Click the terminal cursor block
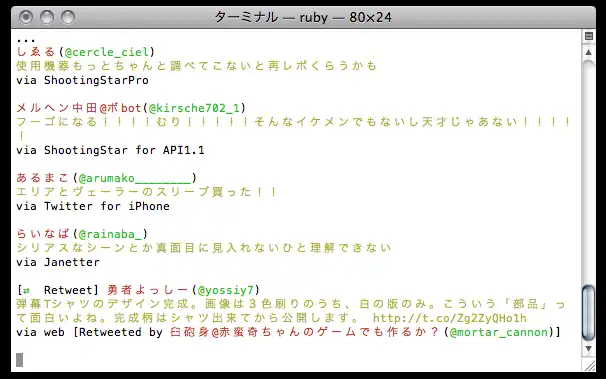The width and height of the screenshot is (606, 379). coord(19,360)
